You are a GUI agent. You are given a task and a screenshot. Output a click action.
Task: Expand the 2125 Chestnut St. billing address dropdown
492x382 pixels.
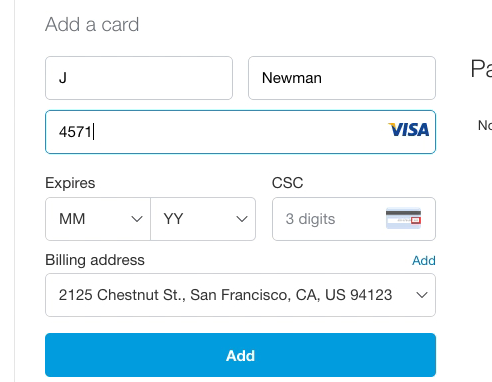(240, 295)
